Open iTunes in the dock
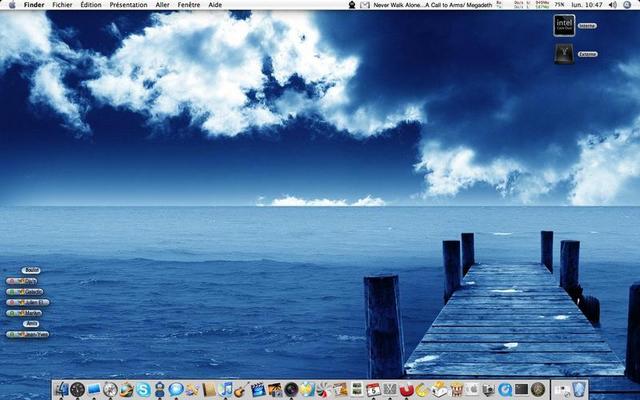 pos(225,389)
